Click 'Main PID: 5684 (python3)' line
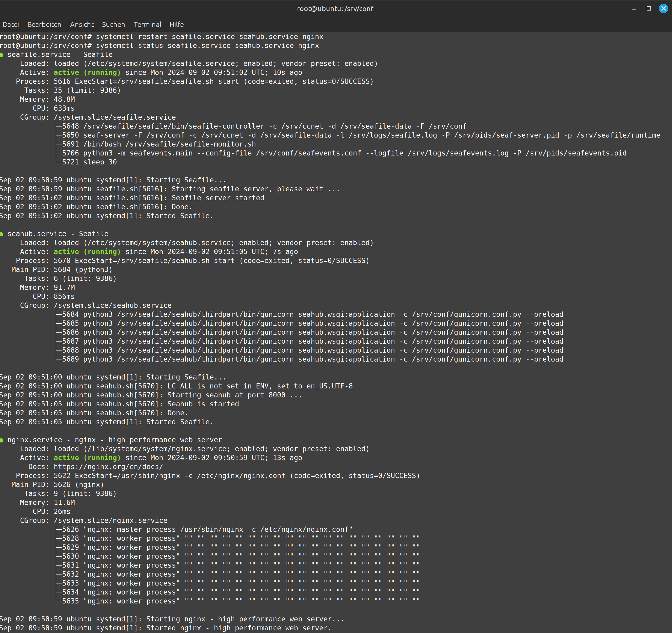672x633 pixels. (x=62, y=270)
